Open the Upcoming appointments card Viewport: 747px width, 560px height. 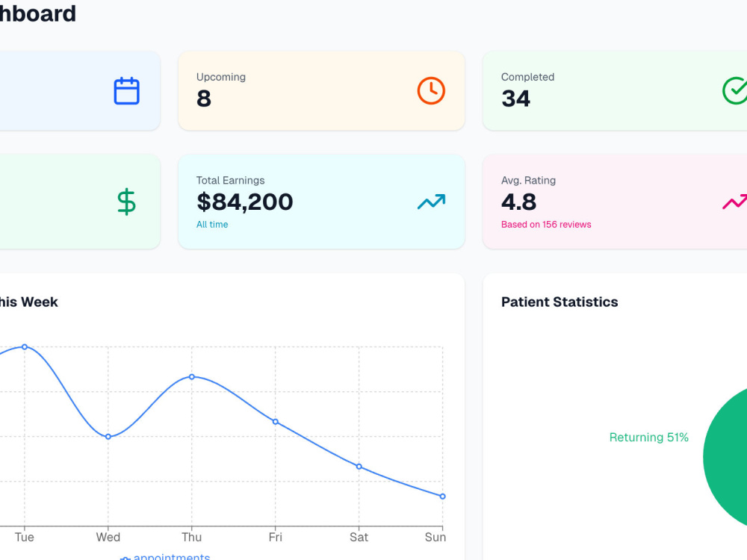pyautogui.click(x=321, y=90)
